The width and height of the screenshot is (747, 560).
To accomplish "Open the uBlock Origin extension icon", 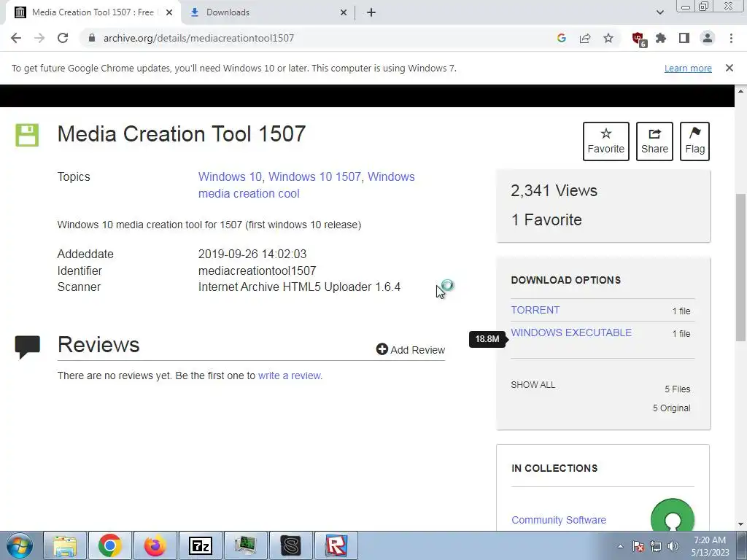I will (638, 39).
